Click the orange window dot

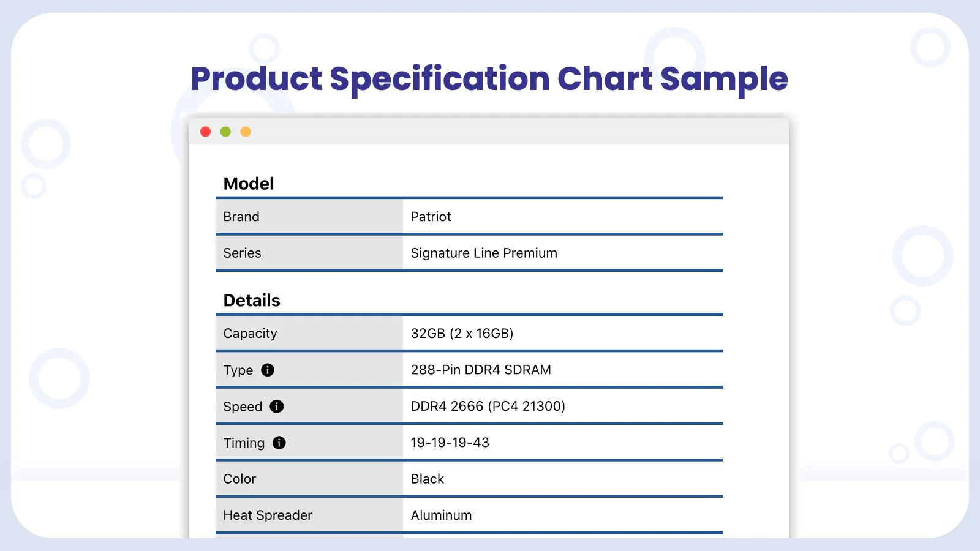point(246,132)
